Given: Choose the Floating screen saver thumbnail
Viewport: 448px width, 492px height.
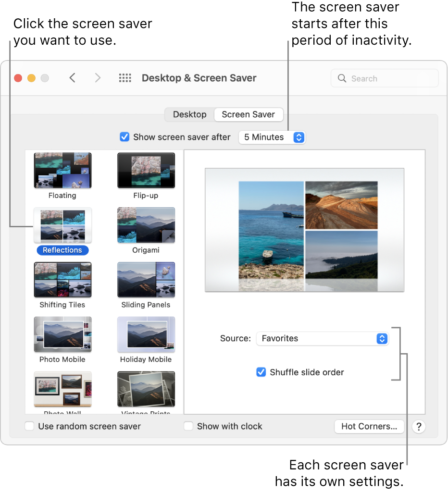Looking at the screenshot, I should (x=62, y=171).
